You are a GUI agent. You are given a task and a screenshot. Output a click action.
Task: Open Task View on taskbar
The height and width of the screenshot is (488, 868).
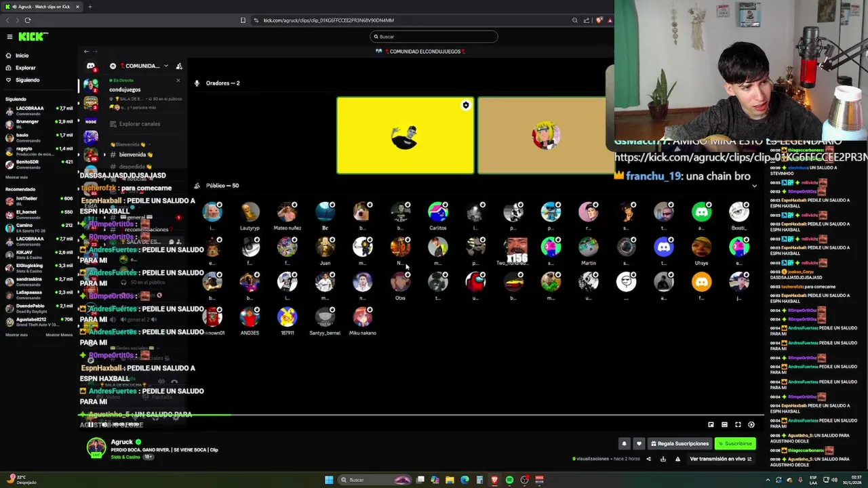pyautogui.click(x=420, y=480)
